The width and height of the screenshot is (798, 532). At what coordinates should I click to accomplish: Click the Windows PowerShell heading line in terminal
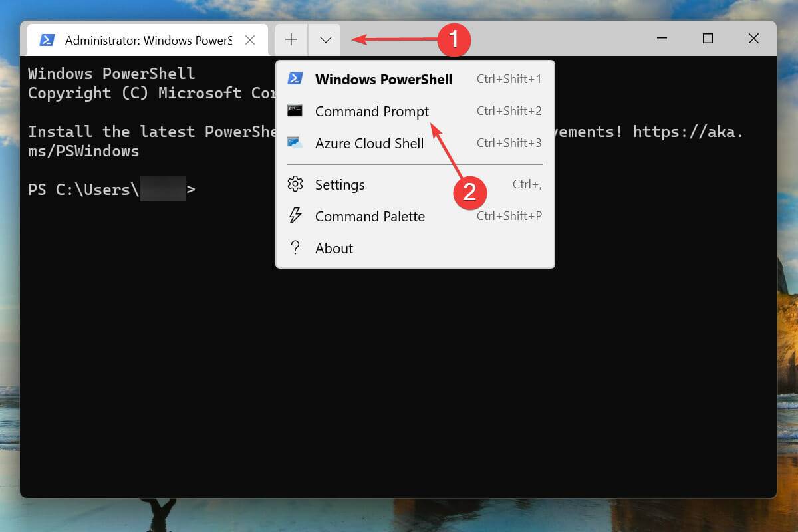112,74
